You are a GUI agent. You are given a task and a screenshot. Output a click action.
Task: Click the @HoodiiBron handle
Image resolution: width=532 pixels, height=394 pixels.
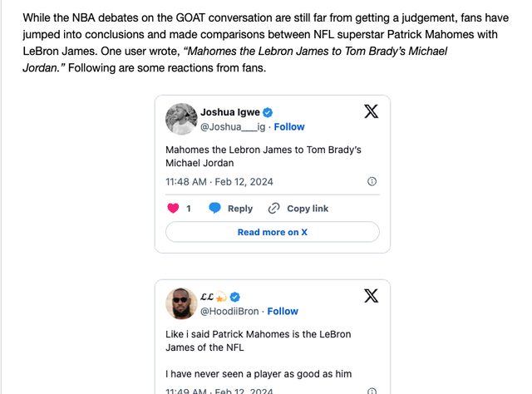(x=229, y=312)
